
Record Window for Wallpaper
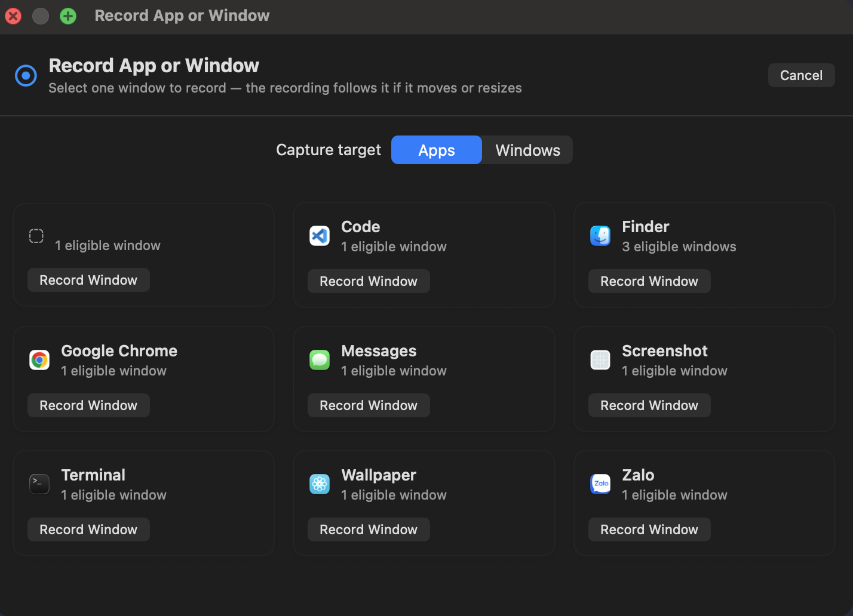click(369, 529)
